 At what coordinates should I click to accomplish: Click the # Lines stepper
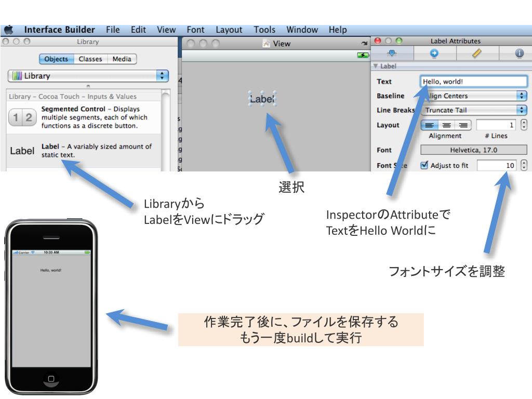[x=524, y=125]
